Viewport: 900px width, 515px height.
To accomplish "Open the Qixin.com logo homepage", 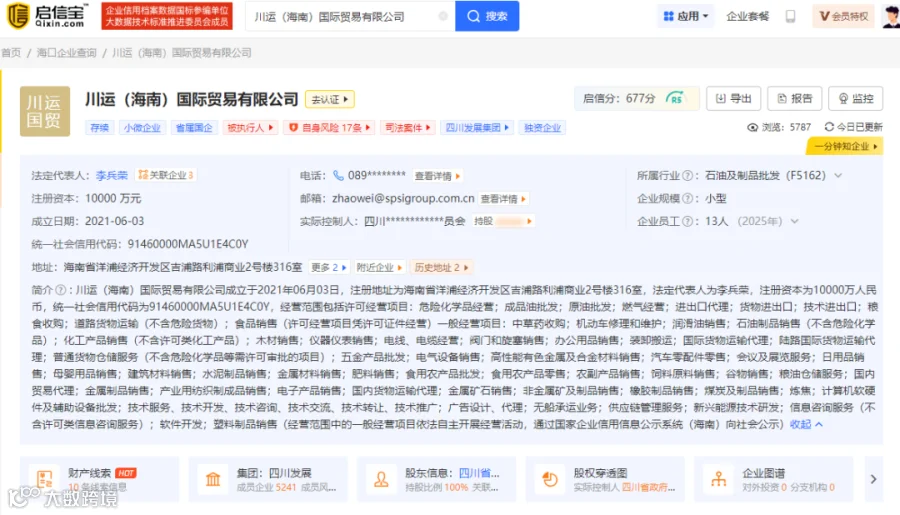I will 47,16.
